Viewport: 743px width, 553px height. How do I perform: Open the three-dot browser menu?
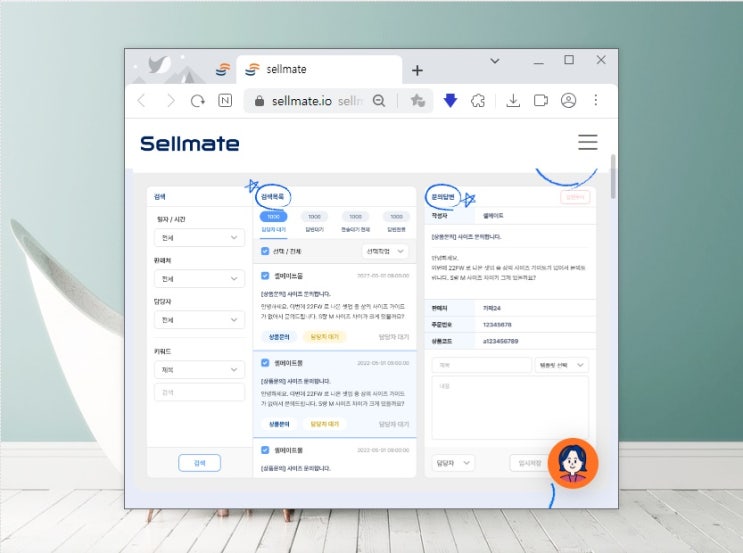[596, 100]
